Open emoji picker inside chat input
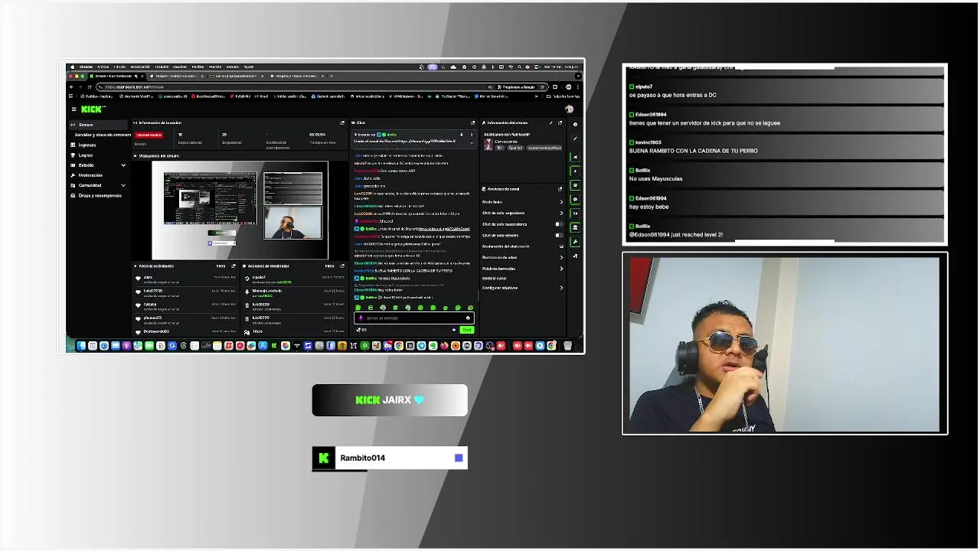The width and height of the screenshot is (980, 551). [468, 318]
